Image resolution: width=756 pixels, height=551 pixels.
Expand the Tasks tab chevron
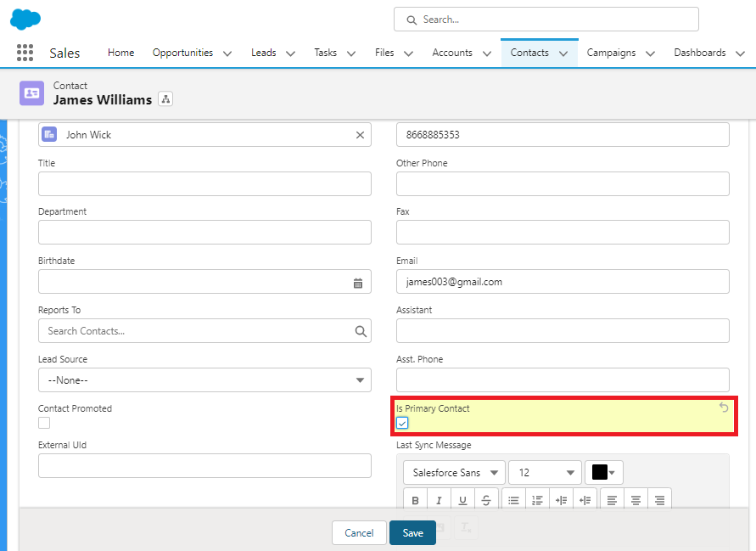[351, 53]
